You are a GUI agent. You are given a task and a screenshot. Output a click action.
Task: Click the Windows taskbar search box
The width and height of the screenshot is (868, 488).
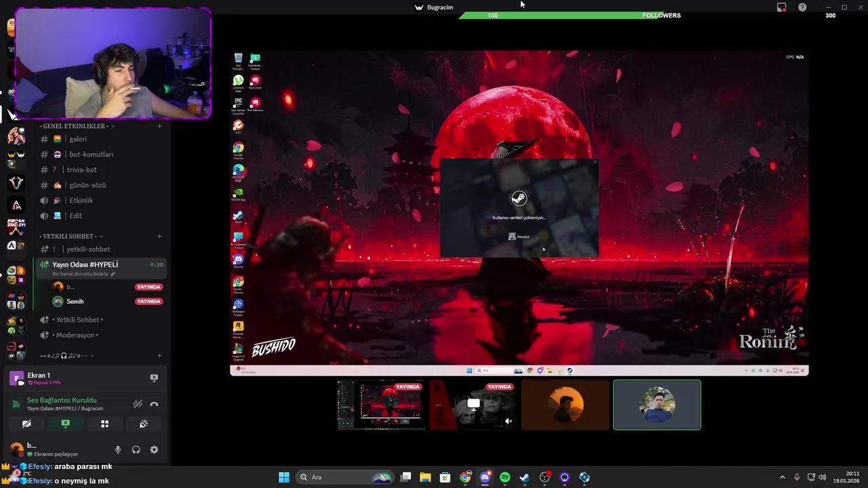[x=347, y=477]
